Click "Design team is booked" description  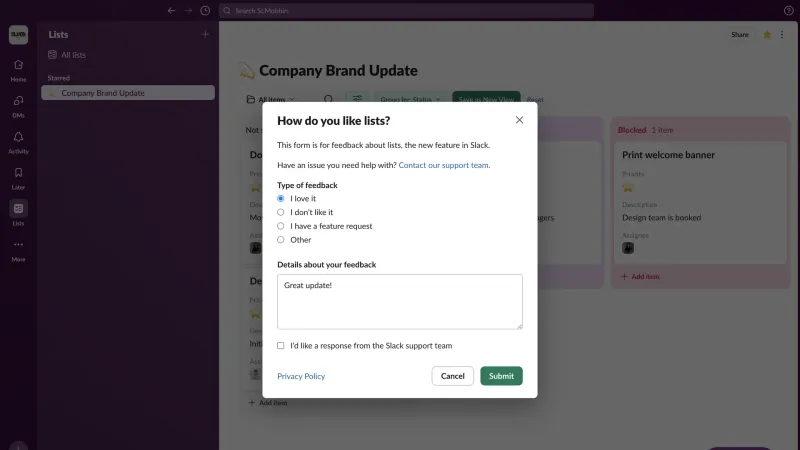(662, 218)
